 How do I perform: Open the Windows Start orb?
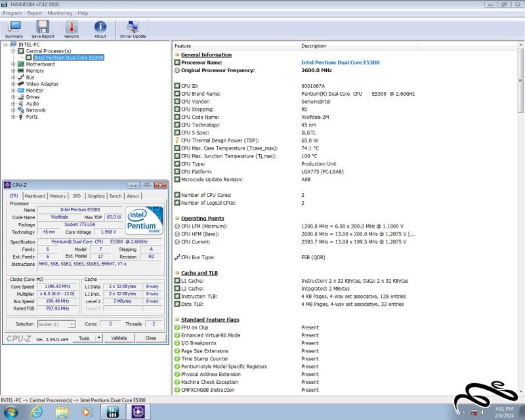[11, 411]
